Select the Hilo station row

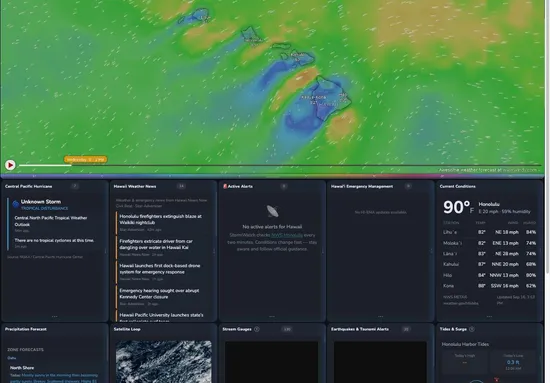pos(489,275)
